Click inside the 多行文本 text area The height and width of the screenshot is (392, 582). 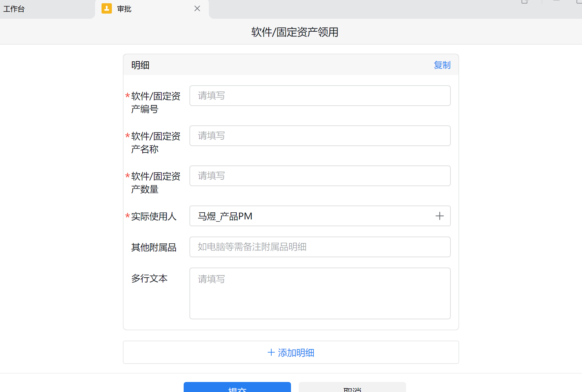[x=320, y=293]
